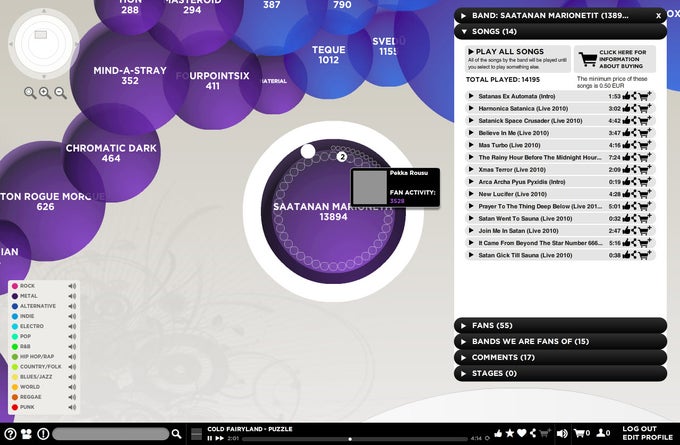The width and height of the screenshot is (680, 445).
Task: Like current song with player thumbs-up
Action: [498, 433]
